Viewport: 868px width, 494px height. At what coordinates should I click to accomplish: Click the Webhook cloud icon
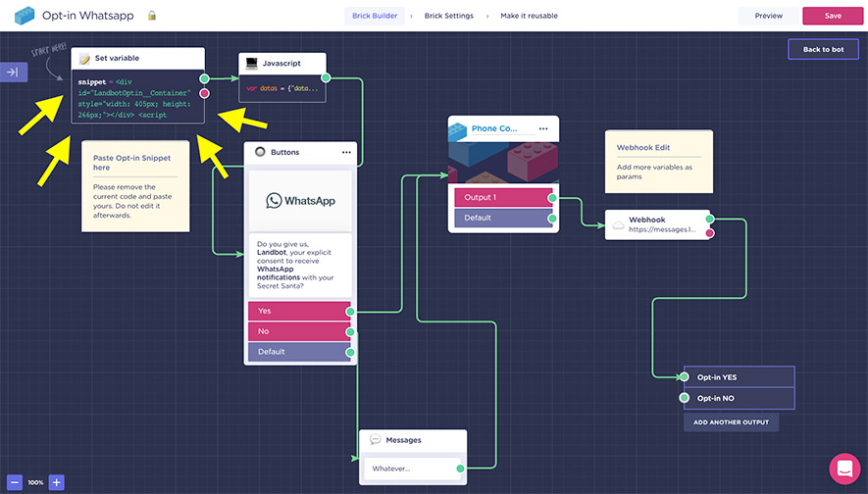(618, 224)
